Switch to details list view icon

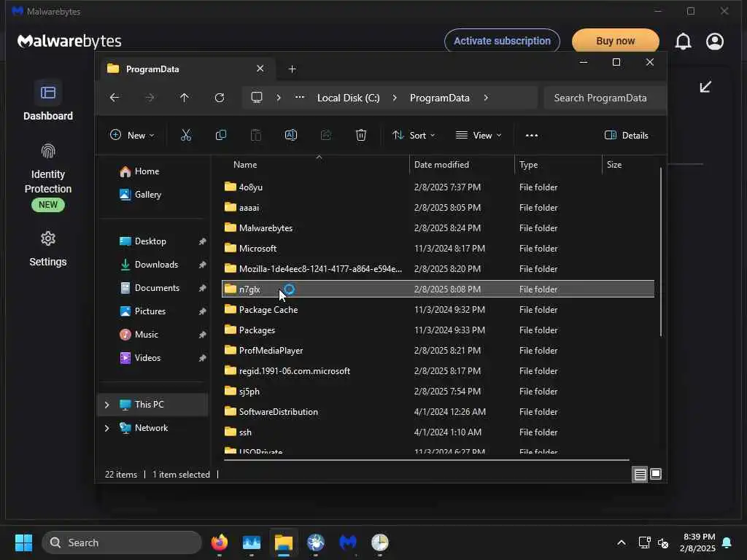click(x=640, y=474)
